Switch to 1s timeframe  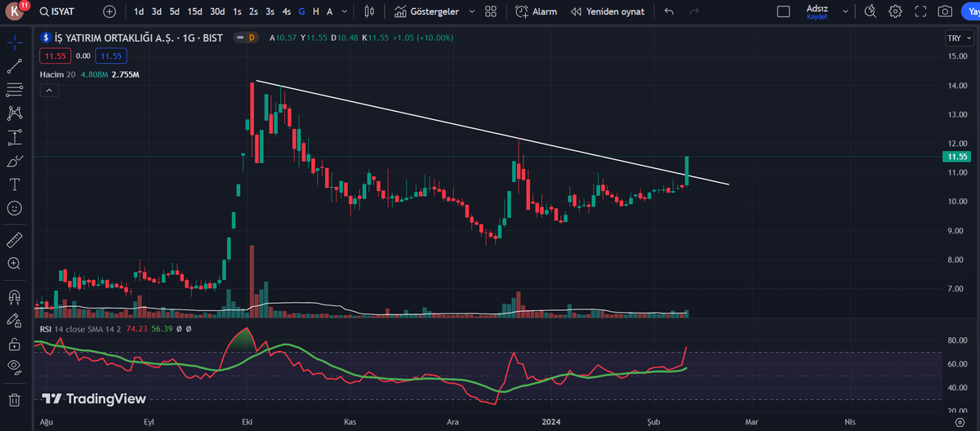pos(237,11)
